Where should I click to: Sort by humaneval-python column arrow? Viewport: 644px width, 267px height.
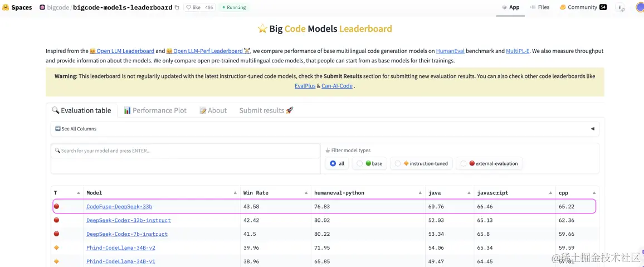[x=421, y=193]
